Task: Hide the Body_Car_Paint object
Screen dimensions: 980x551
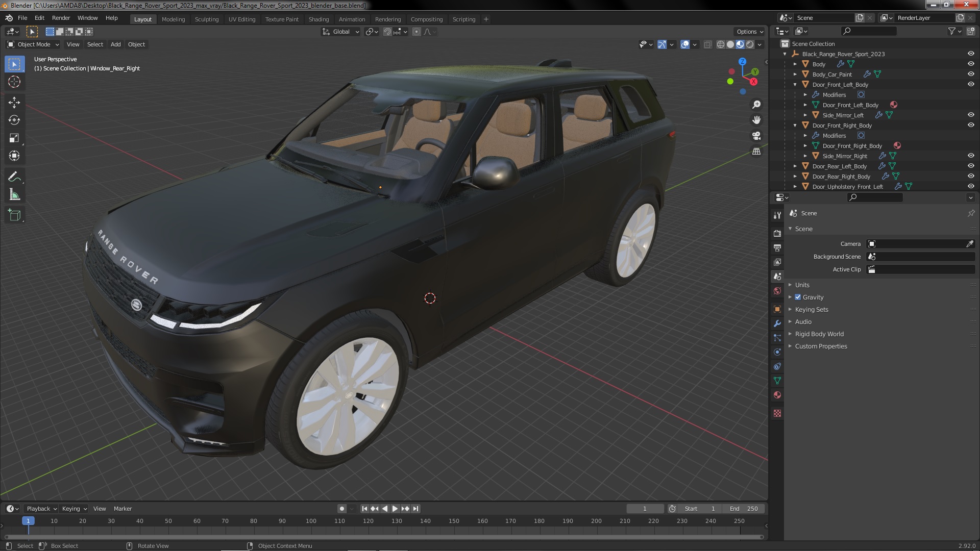Action: (970, 74)
